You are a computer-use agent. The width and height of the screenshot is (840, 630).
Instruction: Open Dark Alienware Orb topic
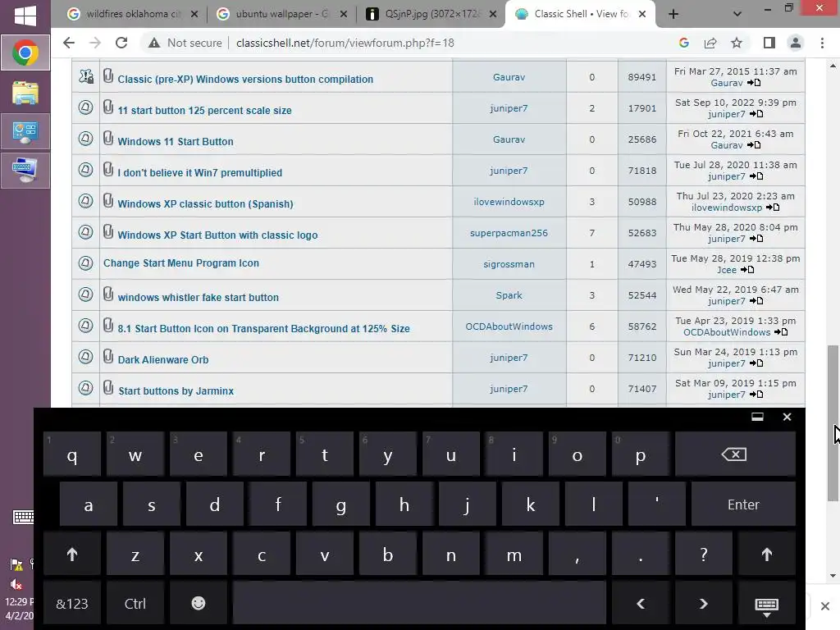point(163,359)
